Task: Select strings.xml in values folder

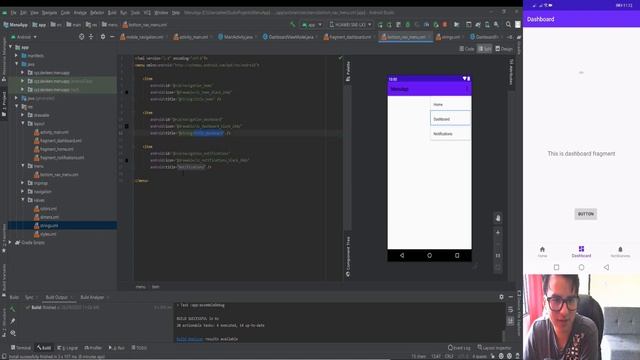Action: 46,225
